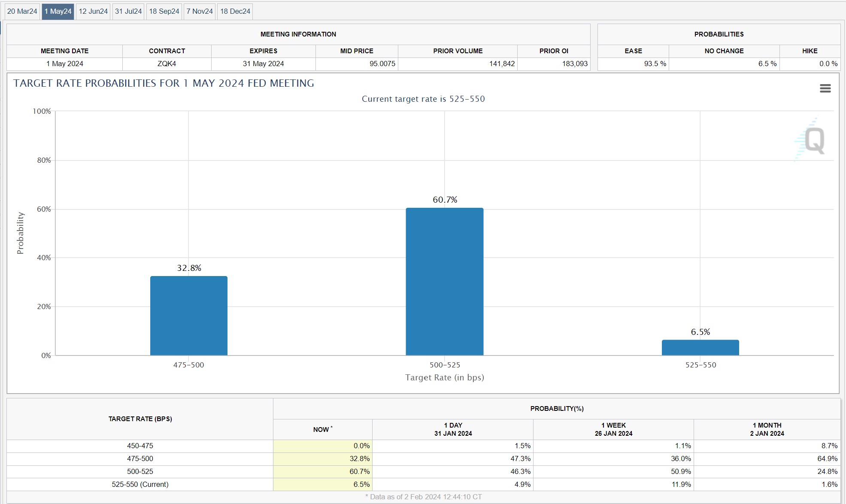Click the ZQK4 contract cell
The width and height of the screenshot is (846, 504).
click(x=167, y=64)
